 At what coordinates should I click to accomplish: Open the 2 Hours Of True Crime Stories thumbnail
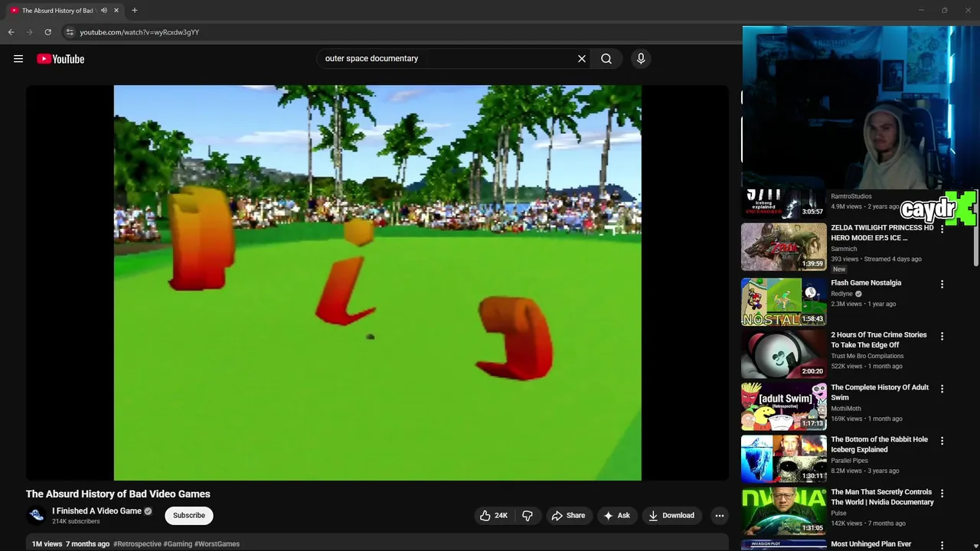[x=784, y=354]
